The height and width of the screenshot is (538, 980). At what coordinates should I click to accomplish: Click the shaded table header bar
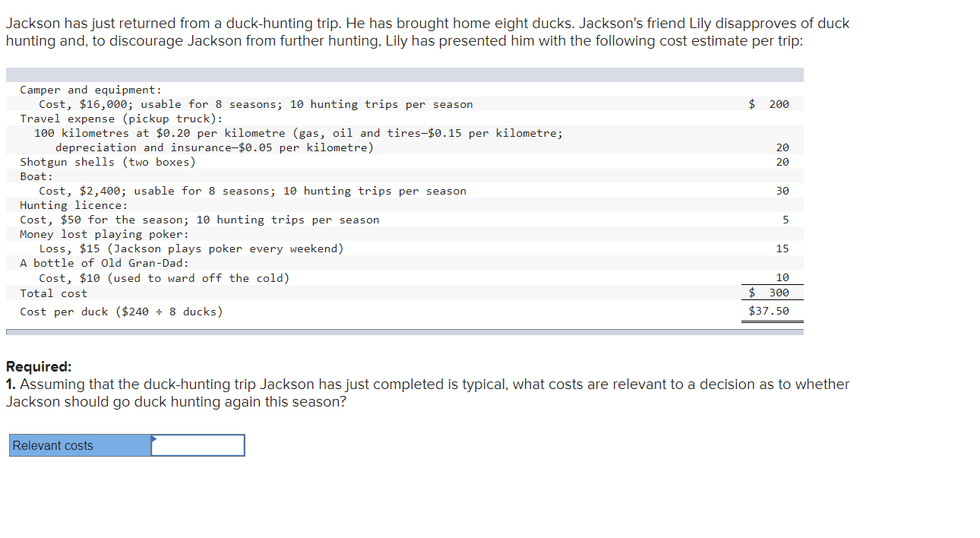click(403, 74)
